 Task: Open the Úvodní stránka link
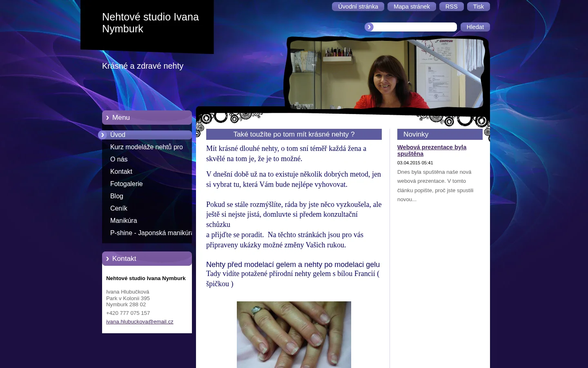358,7
